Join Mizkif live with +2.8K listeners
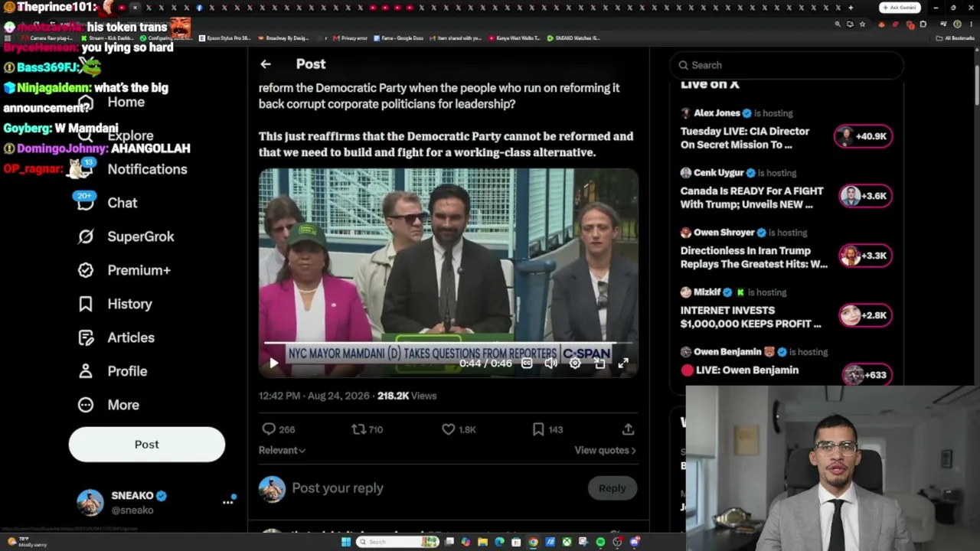 click(x=865, y=315)
